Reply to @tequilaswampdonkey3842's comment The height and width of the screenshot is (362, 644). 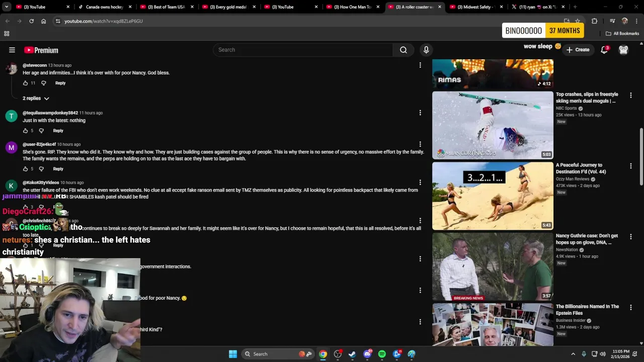(x=58, y=131)
